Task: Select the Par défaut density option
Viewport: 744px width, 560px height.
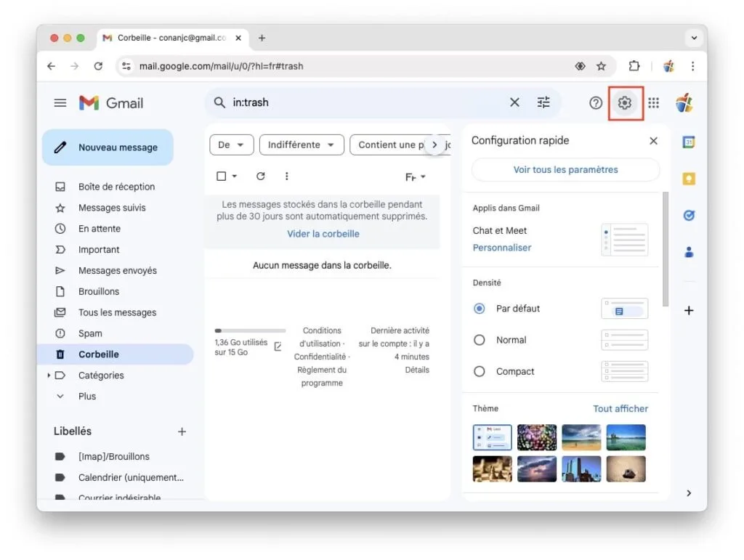Action: coord(480,309)
